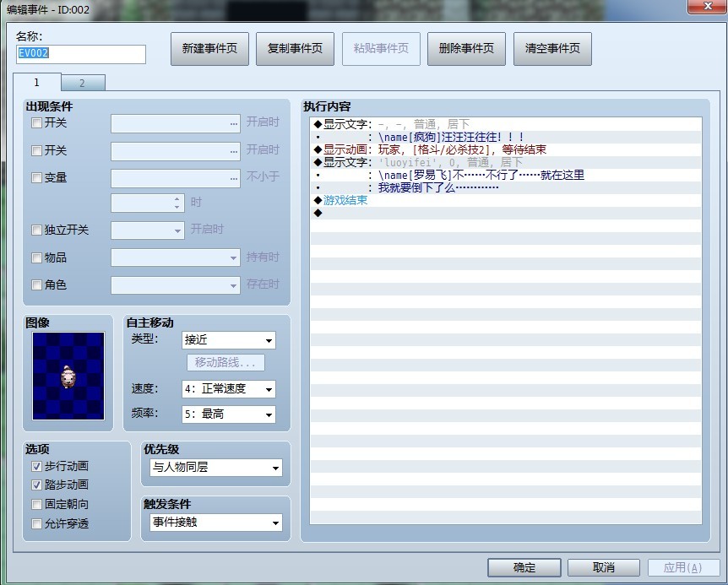Viewport: 728px width, 585px height.
Task: Expand the 优先级 priority dropdown
Action: [x=216, y=468]
